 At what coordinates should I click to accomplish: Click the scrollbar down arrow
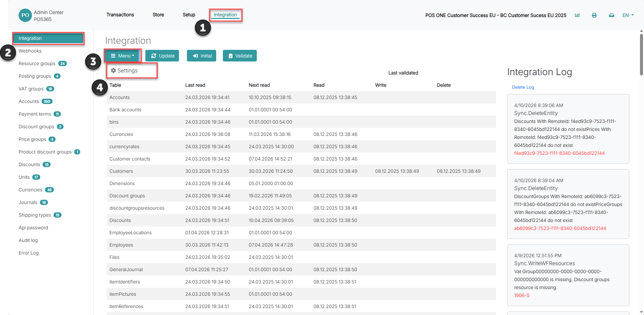(x=641, y=312)
